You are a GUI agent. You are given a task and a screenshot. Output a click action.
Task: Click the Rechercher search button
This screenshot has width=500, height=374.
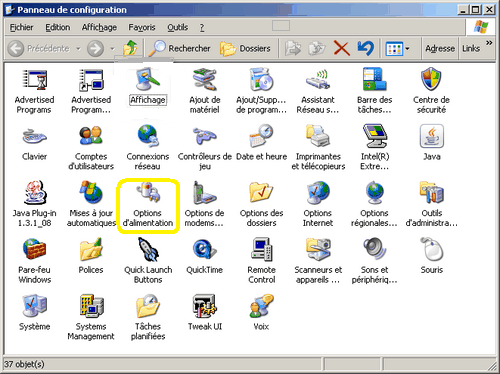pos(179,48)
